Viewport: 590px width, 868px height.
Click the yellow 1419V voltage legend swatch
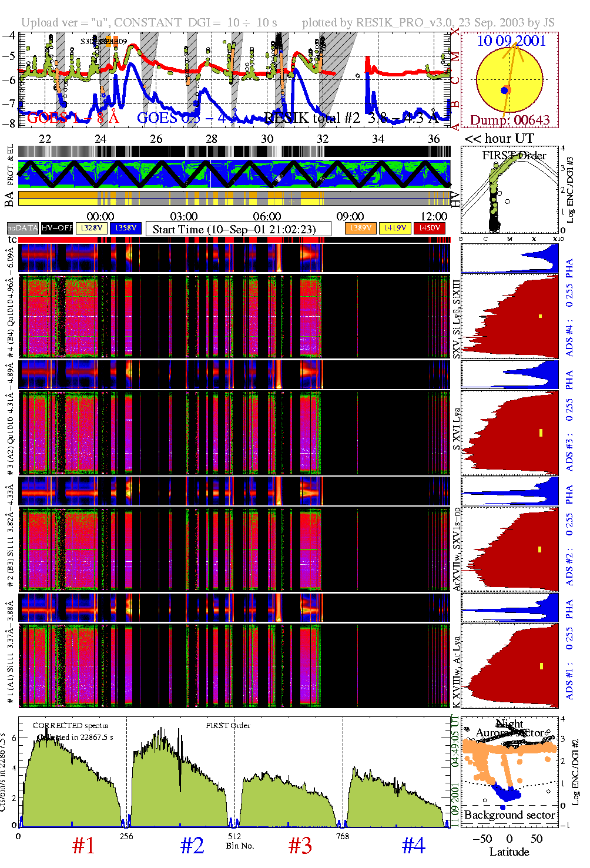(x=395, y=228)
